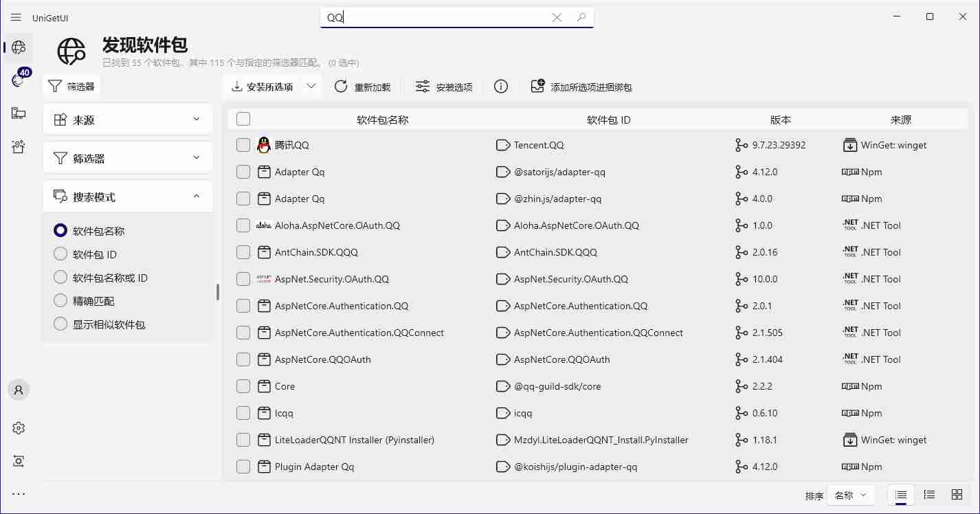
Task: Toggle the 筛选器 filter pane button
Action: point(71,87)
